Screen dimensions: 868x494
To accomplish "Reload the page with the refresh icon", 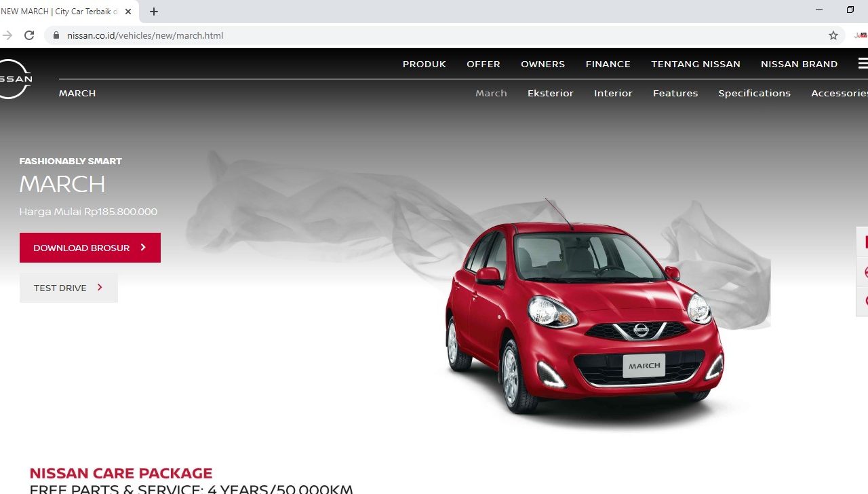I will 29,35.
